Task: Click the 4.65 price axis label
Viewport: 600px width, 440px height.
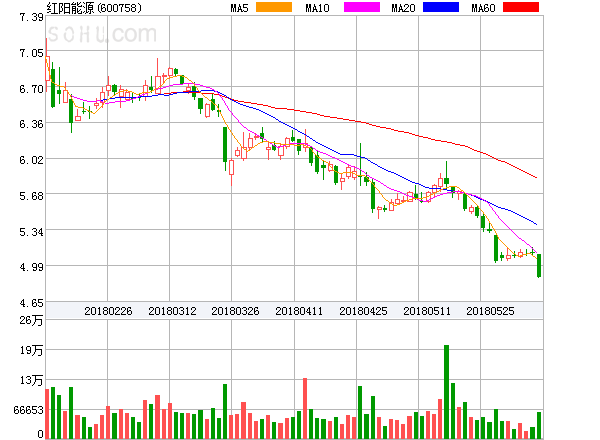Action: [31, 303]
